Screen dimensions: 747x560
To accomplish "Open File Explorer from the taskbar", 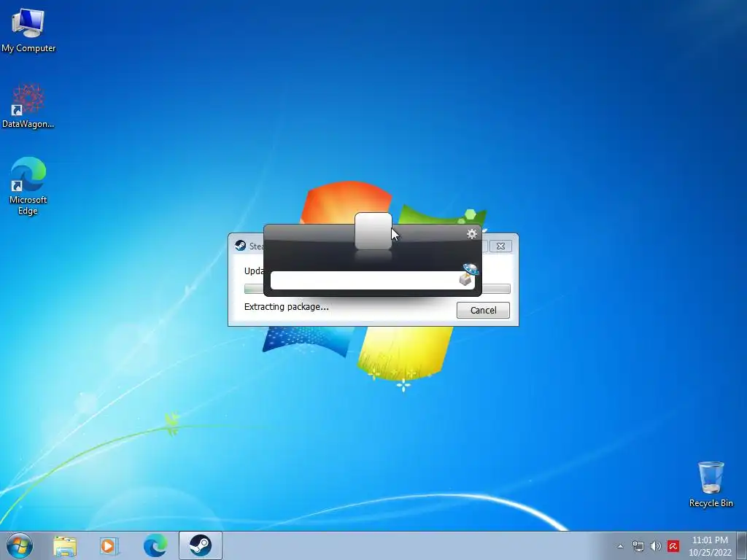I will pyautogui.click(x=65, y=546).
